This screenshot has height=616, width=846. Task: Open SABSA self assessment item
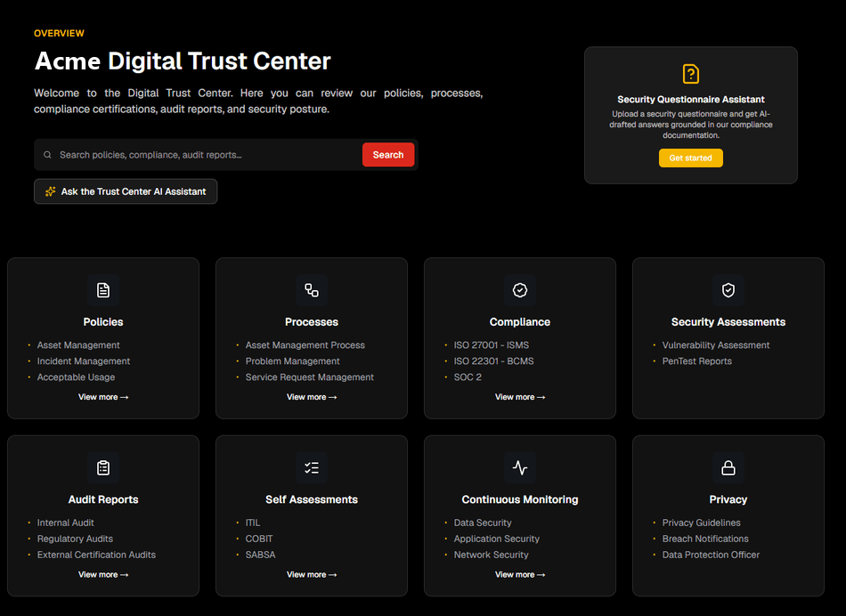tap(260, 555)
